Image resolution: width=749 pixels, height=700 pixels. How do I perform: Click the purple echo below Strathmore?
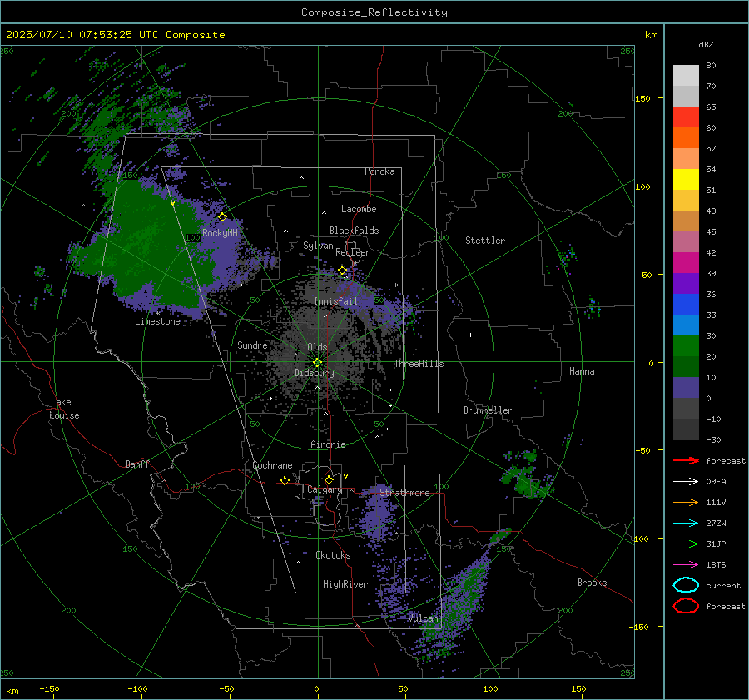coord(379,514)
